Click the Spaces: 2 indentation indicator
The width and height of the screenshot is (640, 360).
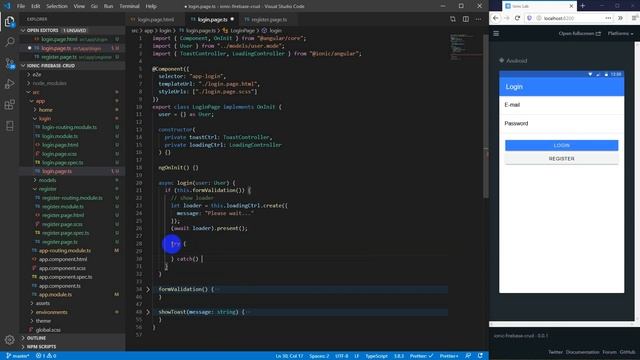(x=319, y=356)
